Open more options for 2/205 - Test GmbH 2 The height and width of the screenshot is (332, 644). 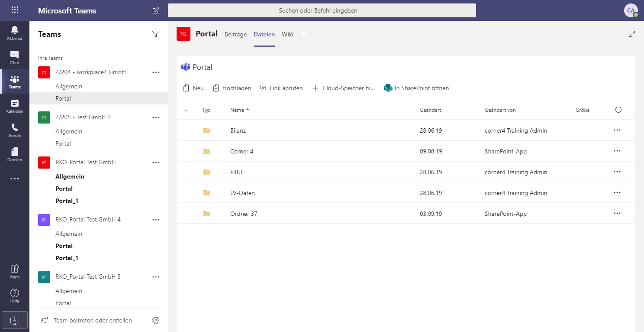[156, 117]
